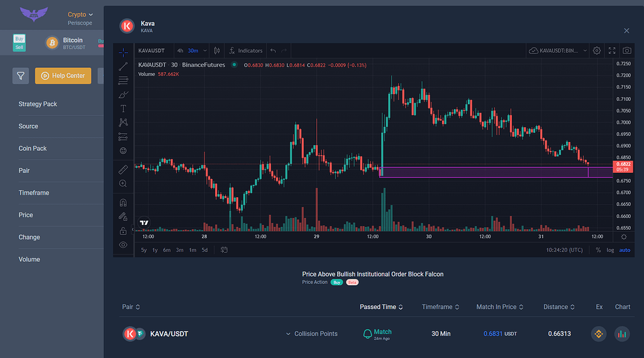Open the Coin Pack filter
The width and height of the screenshot is (644, 358).
33,148
